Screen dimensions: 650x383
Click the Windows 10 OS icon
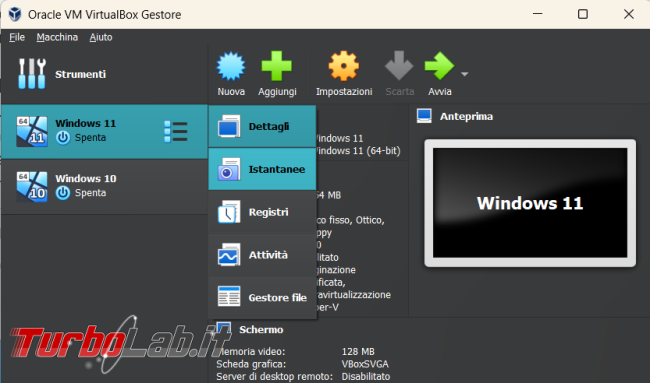coord(32,187)
